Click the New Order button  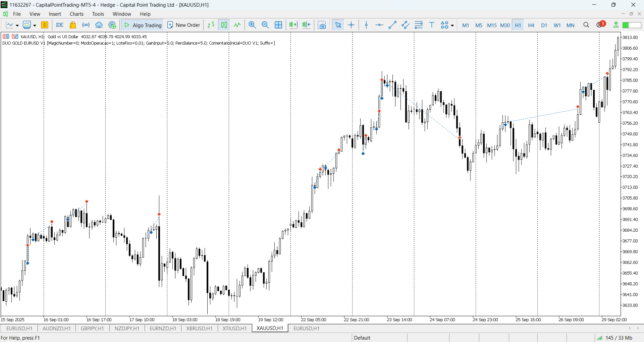point(184,25)
